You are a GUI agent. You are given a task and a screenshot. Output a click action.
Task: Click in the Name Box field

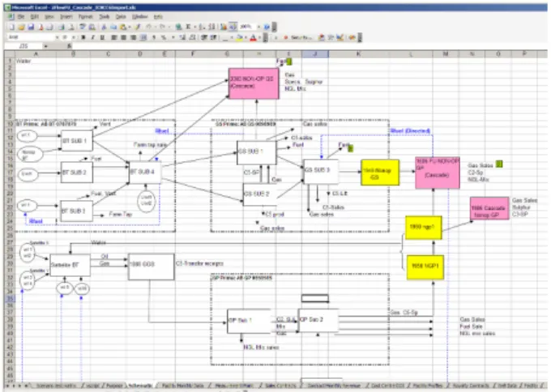coord(23,46)
